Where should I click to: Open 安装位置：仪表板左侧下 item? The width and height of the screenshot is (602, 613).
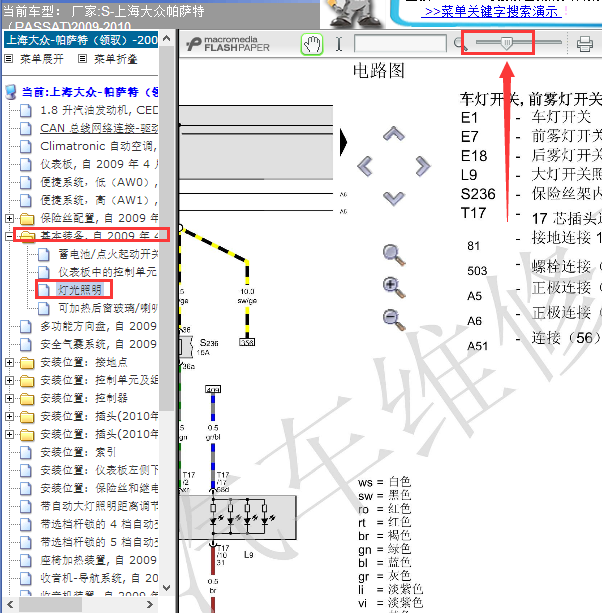99,470
